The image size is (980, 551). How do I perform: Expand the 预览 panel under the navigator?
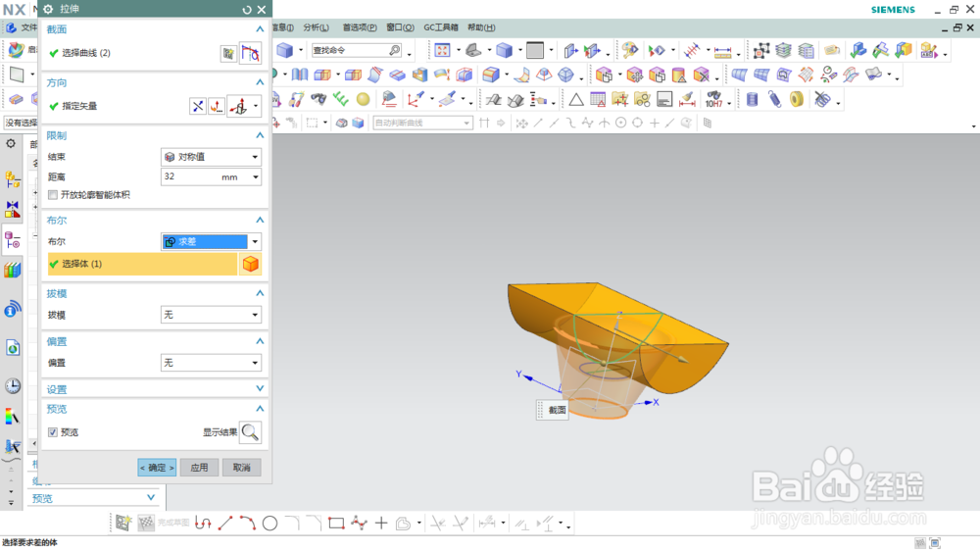151,498
